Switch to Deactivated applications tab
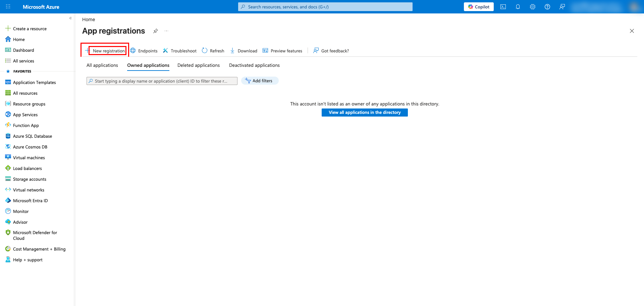The width and height of the screenshot is (644, 306). pyautogui.click(x=254, y=65)
